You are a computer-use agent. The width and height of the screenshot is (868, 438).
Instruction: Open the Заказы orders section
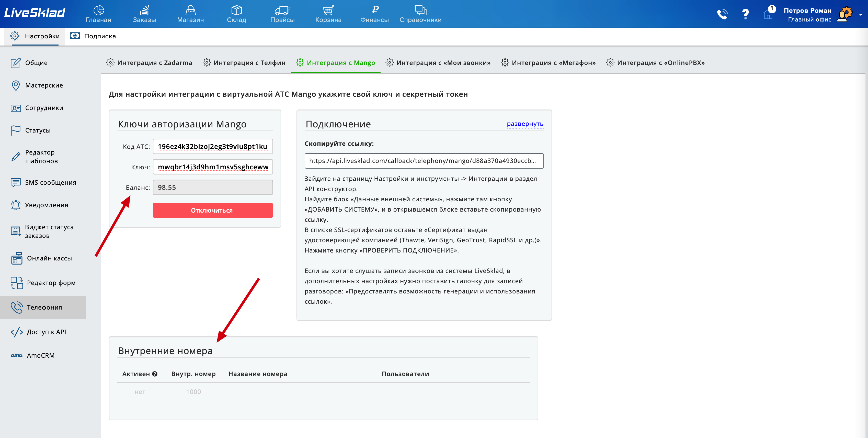pos(144,14)
